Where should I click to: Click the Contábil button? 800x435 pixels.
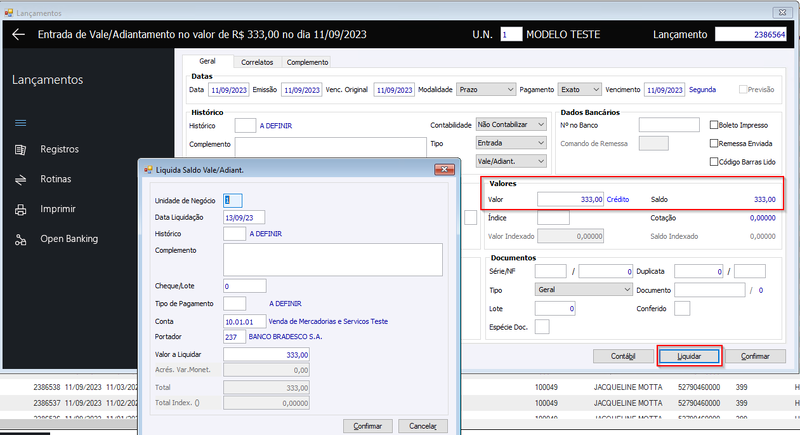click(x=623, y=356)
